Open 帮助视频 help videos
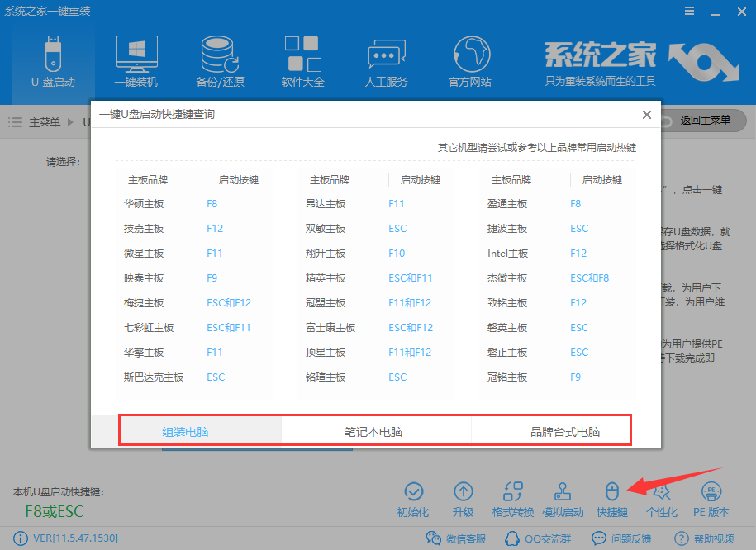Image resolution: width=756 pixels, height=550 pixels. click(x=708, y=538)
